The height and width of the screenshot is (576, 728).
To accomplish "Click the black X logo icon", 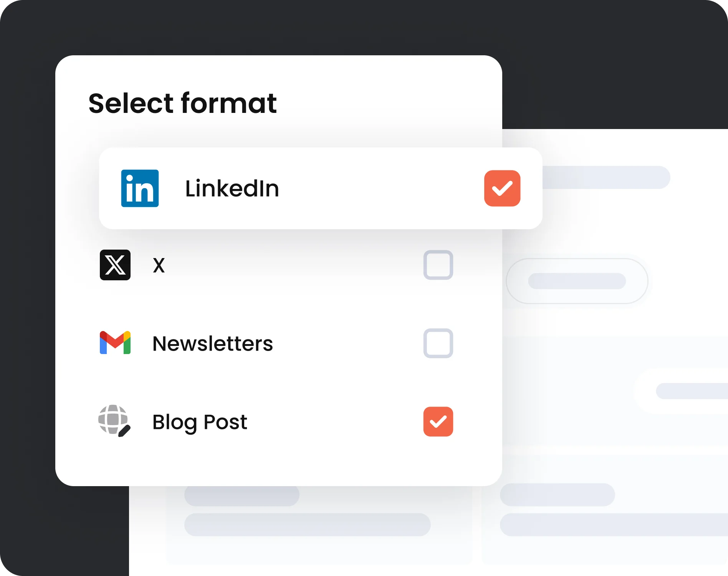I will (x=115, y=265).
